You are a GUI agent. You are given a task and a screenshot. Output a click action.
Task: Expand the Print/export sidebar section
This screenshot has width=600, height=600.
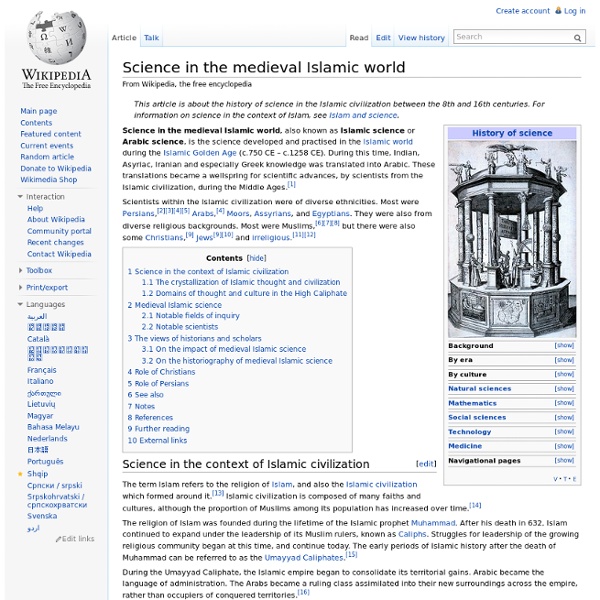pyautogui.click(x=20, y=287)
